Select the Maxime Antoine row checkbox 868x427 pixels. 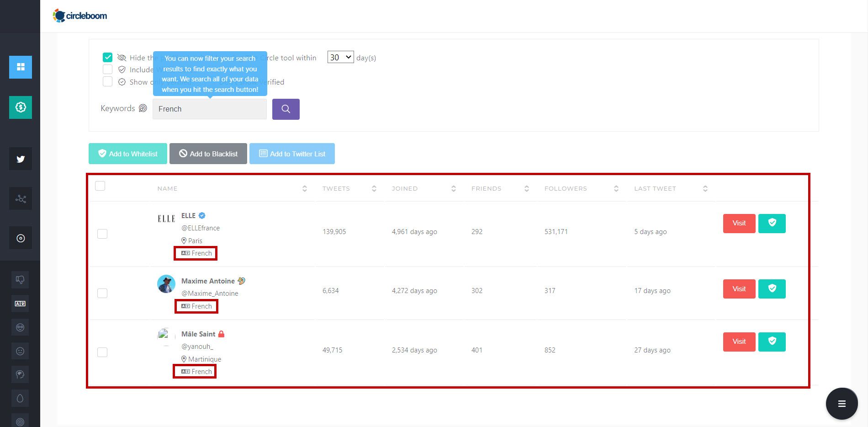click(102, 293)
